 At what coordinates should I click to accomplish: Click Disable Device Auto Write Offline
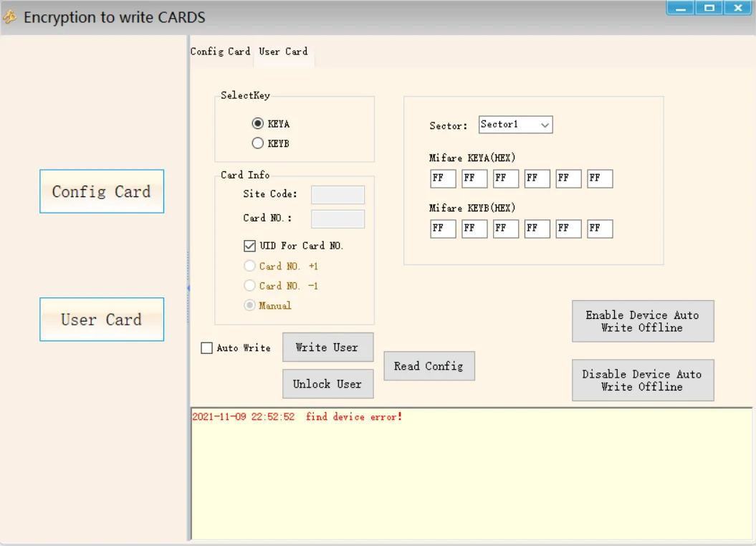(642, 380)
